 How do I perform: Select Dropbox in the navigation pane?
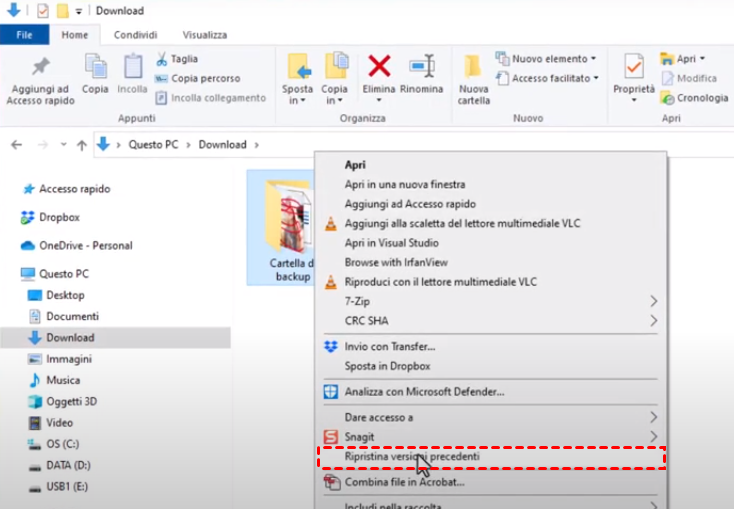(x=59, y=217)
